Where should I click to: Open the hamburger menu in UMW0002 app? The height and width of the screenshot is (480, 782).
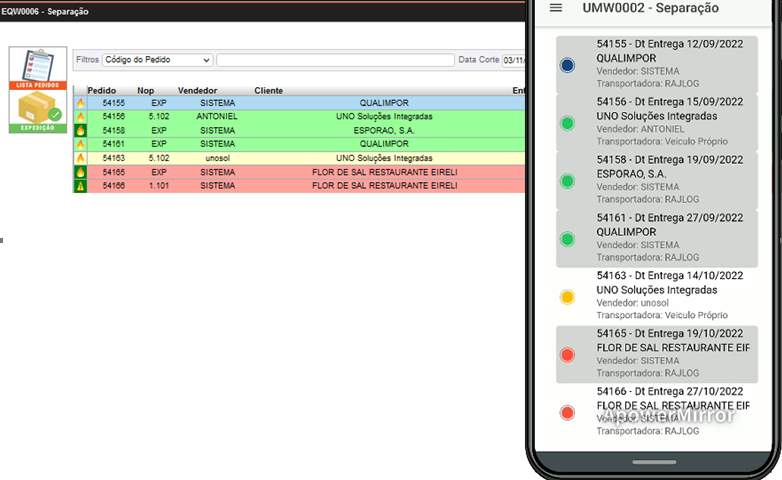556,8
